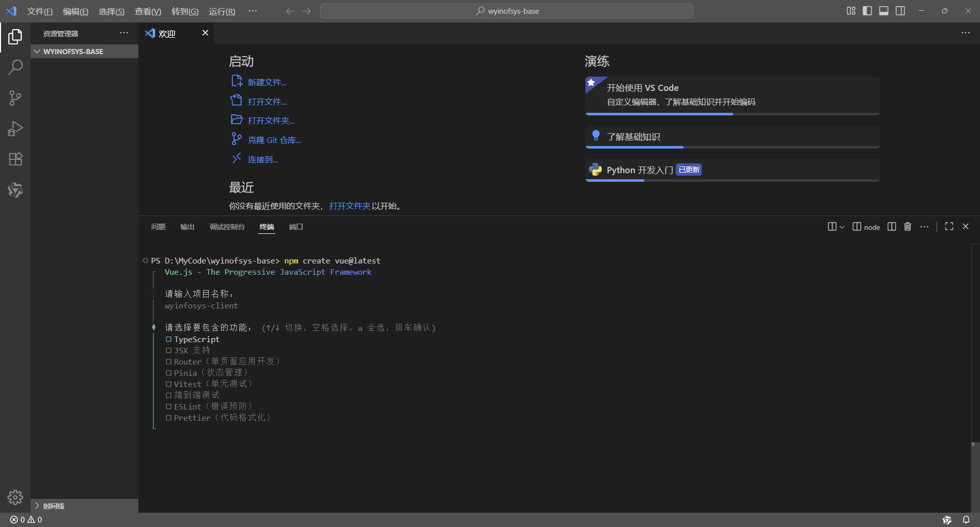980x527 pixels.
Task: Open the 选择(S) menu
Action: pos(111,11)
